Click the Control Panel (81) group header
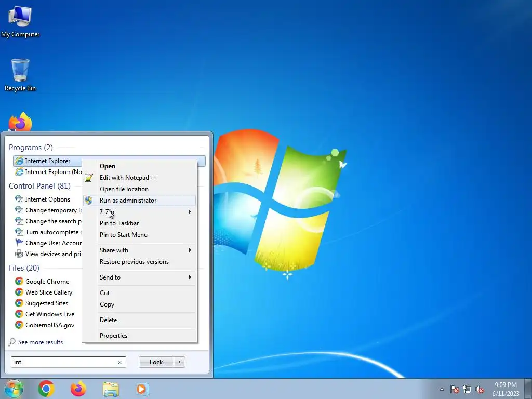This screenshot has width=532, height=399. [39, 185]
